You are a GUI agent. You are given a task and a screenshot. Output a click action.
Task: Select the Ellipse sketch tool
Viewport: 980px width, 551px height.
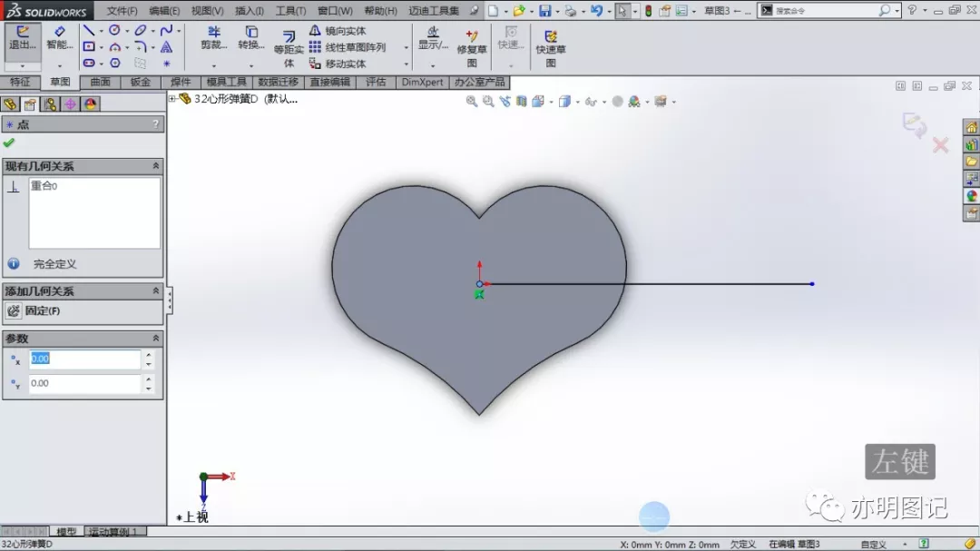[140, 30]
